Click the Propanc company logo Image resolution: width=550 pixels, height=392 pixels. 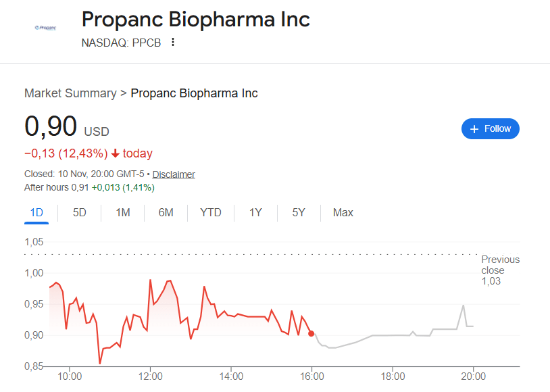pos(45,28)
